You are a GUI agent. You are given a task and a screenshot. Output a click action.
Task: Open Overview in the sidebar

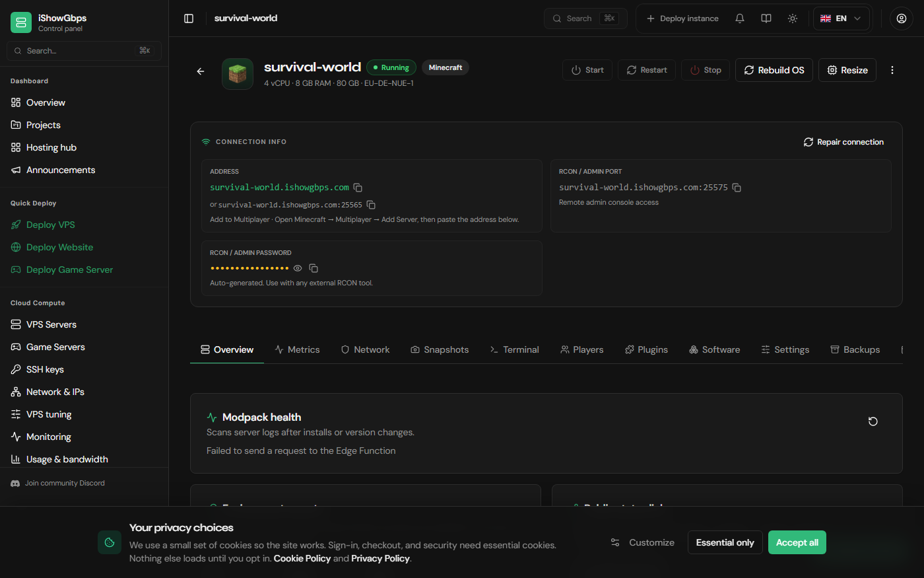84,102
